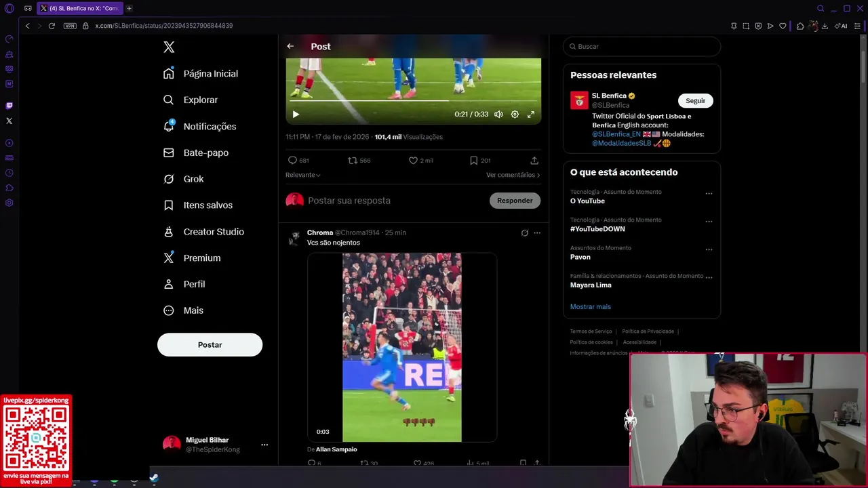This screenshot has width=868, height=488.
Task: Select the SL Benfica browser tab
Action: (x=79, y=9)
